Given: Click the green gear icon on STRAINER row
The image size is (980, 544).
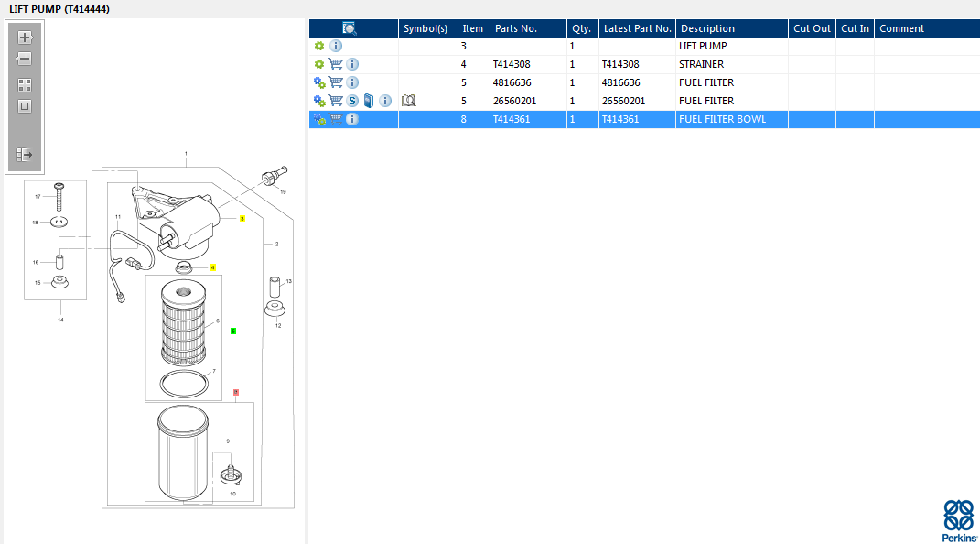Looking at the screenshot, I should pos(319,64).
